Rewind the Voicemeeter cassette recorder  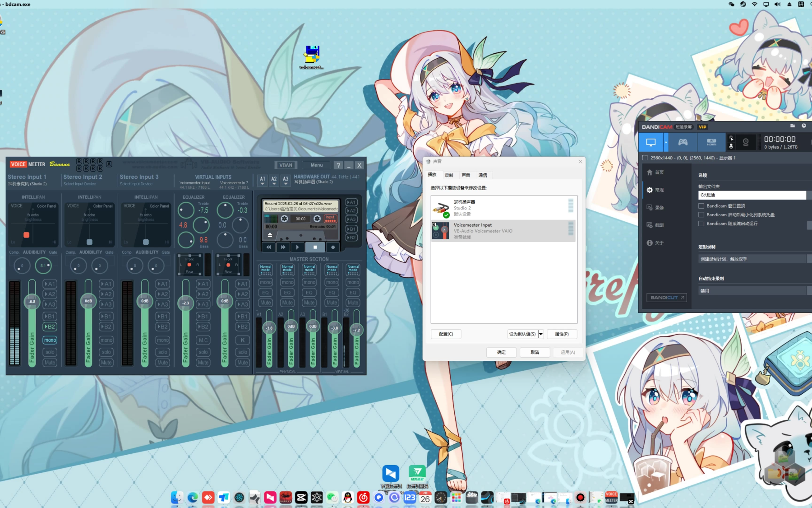click(269, 247)
